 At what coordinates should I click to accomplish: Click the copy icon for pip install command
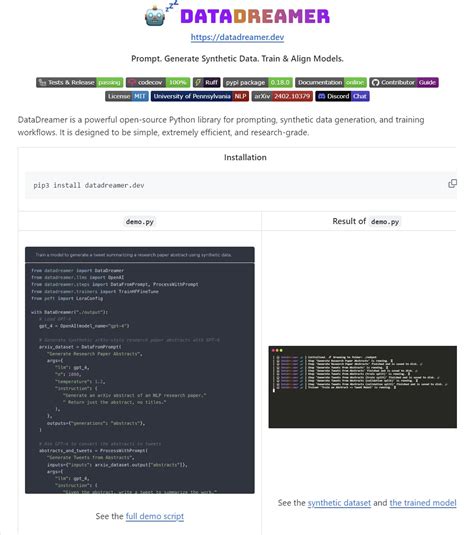coord(452,184)
